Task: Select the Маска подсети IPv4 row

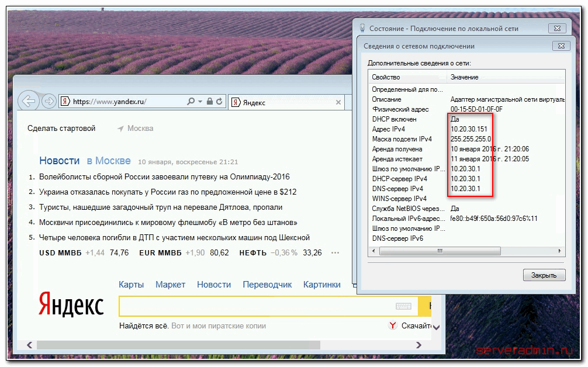Action: pyautogui.click(x=467, y=139)
